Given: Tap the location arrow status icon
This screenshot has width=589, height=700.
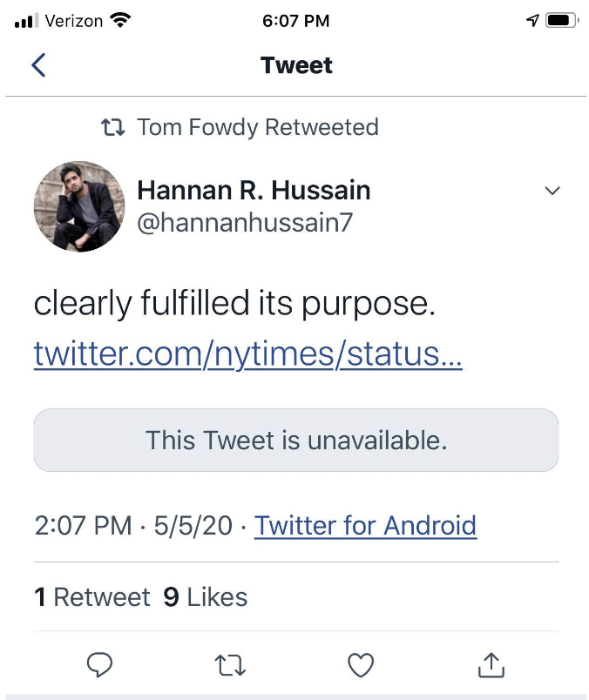Looking at the screenshot, I should tap(532, 21).
